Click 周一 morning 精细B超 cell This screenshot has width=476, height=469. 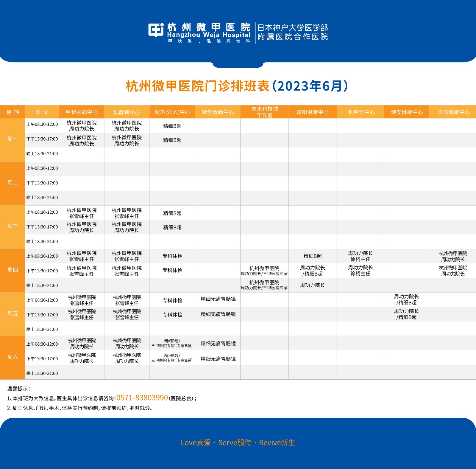[x=172, y=126]
